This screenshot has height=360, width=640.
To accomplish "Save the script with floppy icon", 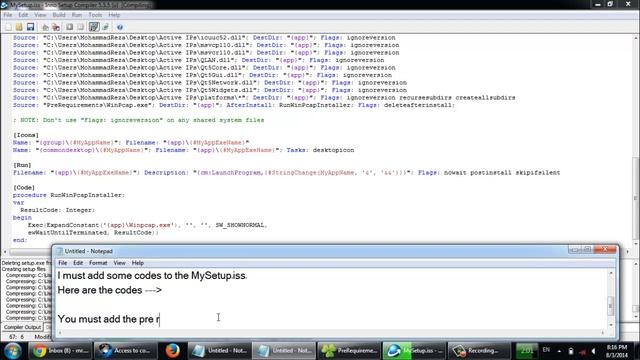I will [x=30, y=27].
